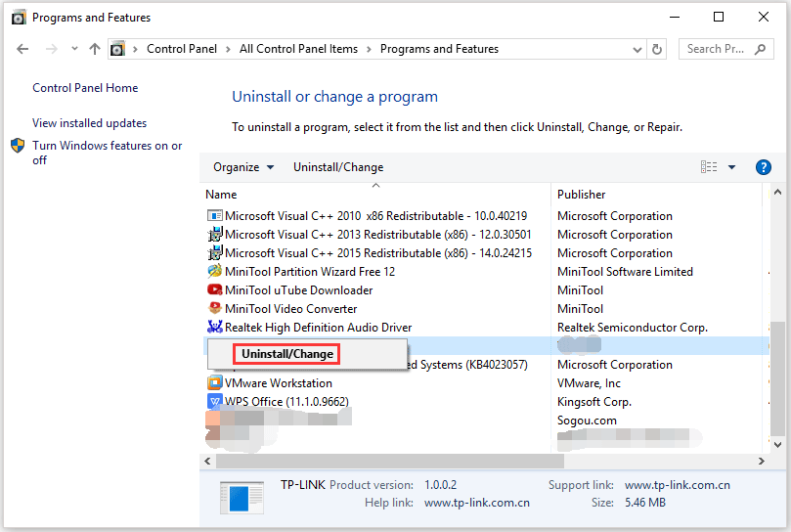Expand the address bar history dropdown
Viewport: 791px width, 532px height.
637,50
